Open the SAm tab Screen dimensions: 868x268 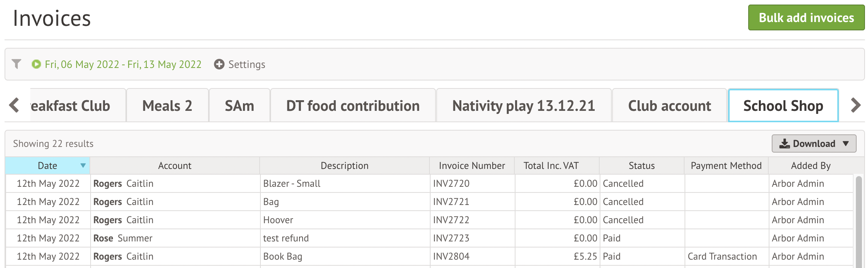pyautogui.click(x=240, y=106)
